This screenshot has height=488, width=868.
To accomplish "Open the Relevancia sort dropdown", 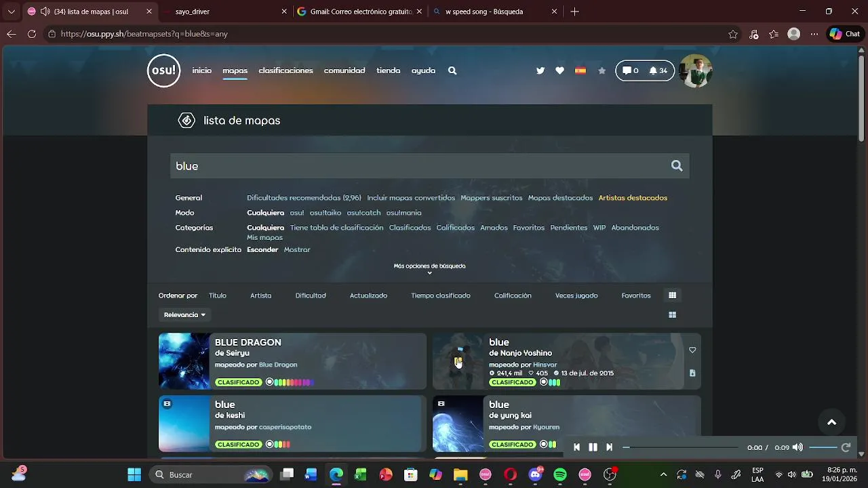I will tap(184, 314).
